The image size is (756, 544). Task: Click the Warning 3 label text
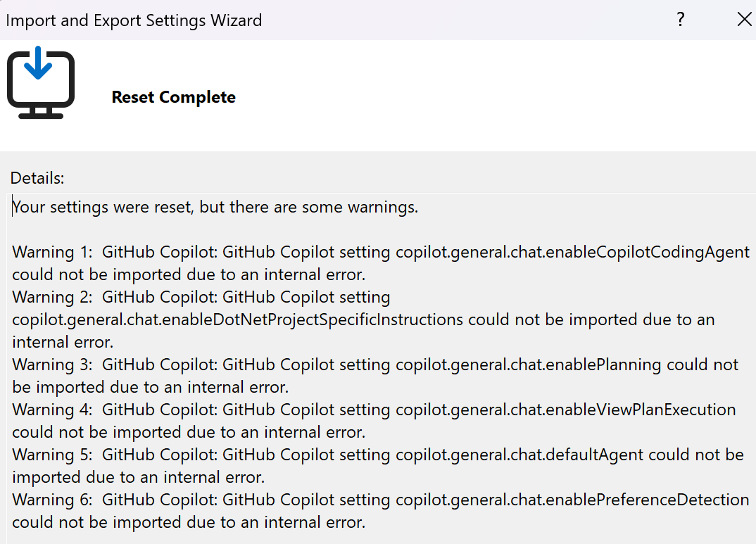click(x=52, y=365)
